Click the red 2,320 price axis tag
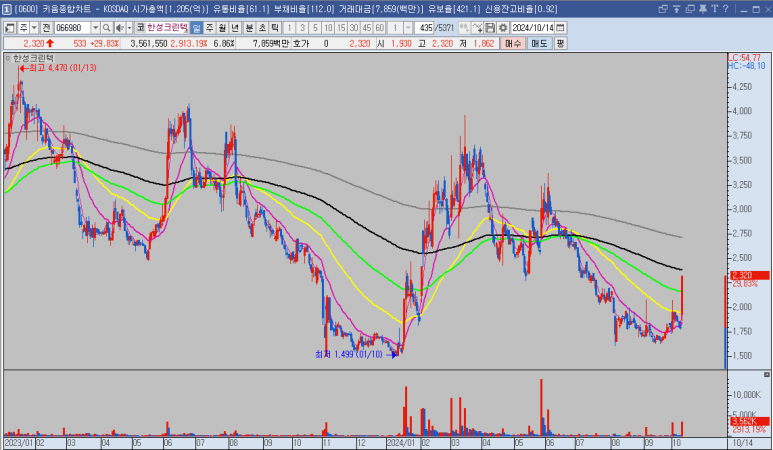This screenshot has height=450, width=773. coord(749,276)
